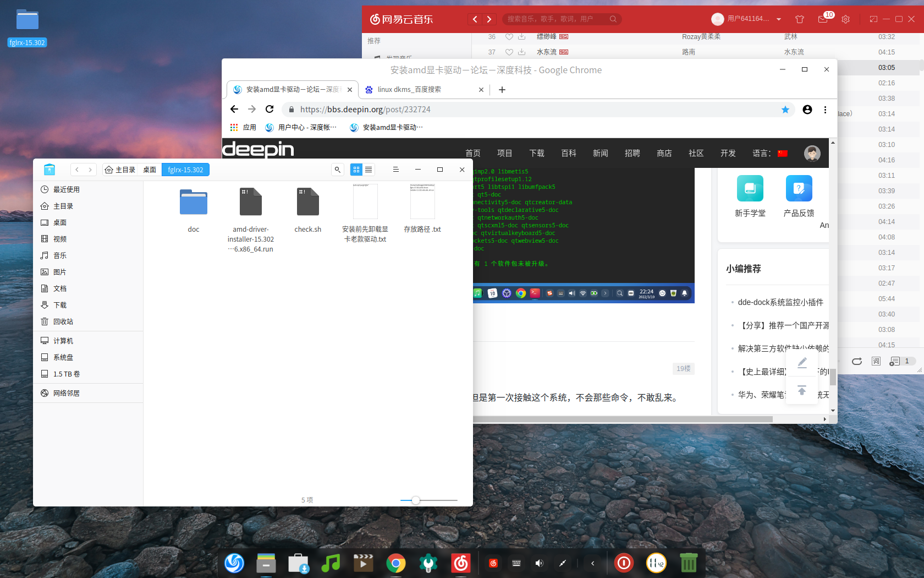Open the NetEase Music theme skin icon

[799, 19]
